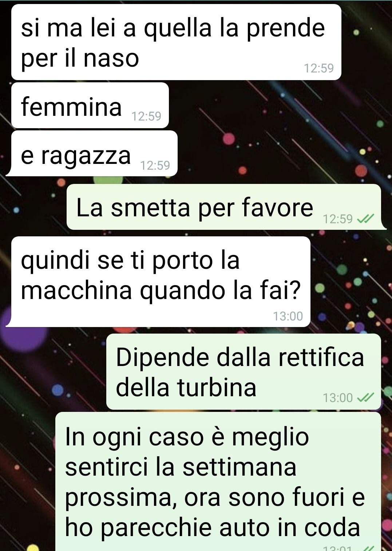Select the 'si ma lei a quella' message bubble
392x551 pixels.
176,42
